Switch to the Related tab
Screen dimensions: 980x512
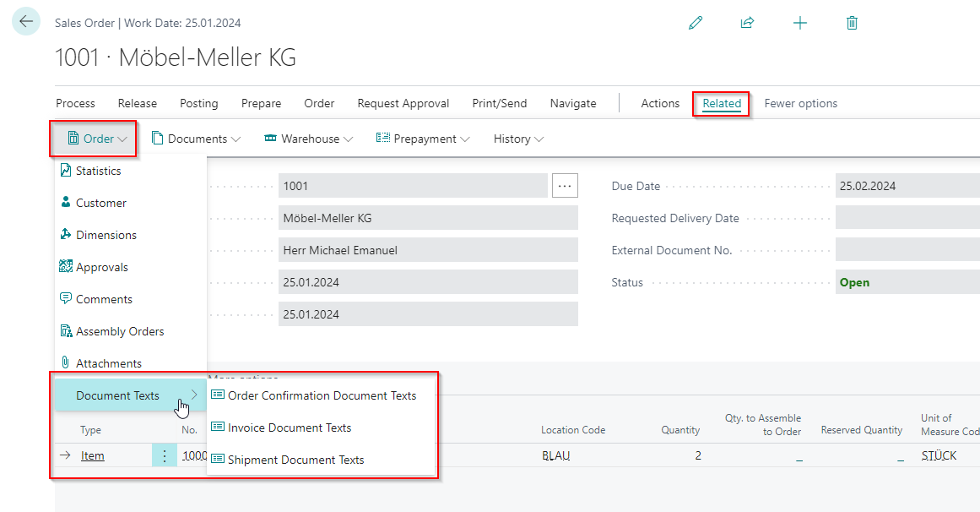[x=722, y=103]
